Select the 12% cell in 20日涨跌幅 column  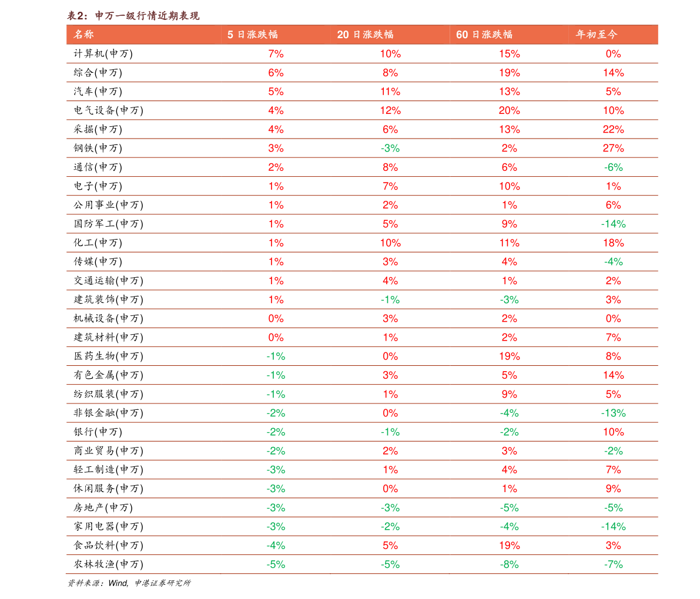tap(390, 110)
